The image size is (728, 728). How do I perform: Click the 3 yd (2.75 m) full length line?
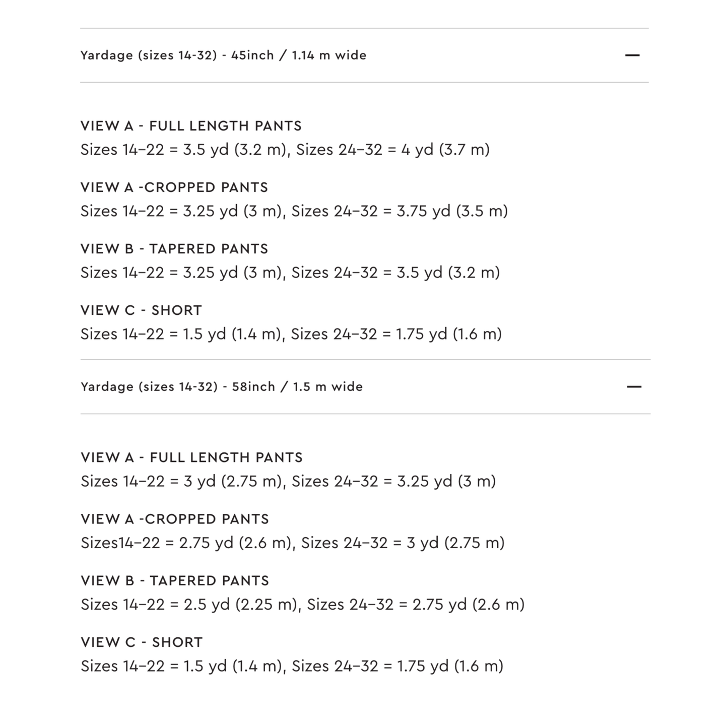pyautogui.click(x=288, y=481)
